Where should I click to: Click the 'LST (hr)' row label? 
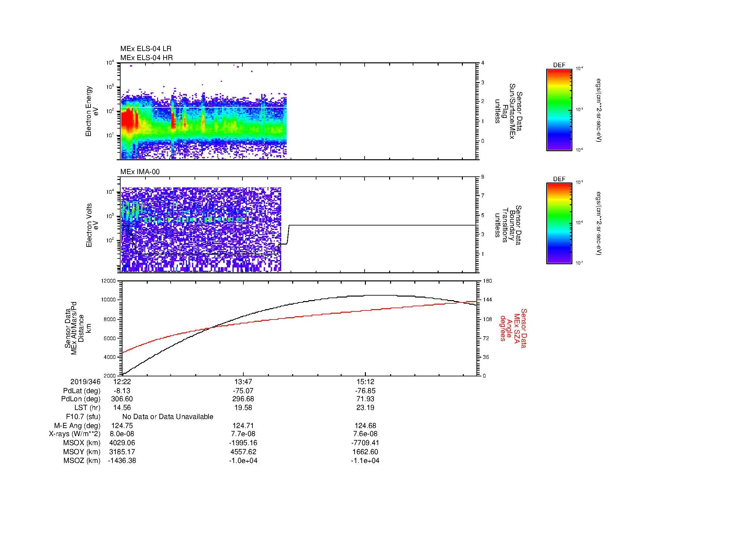[87, 408]
